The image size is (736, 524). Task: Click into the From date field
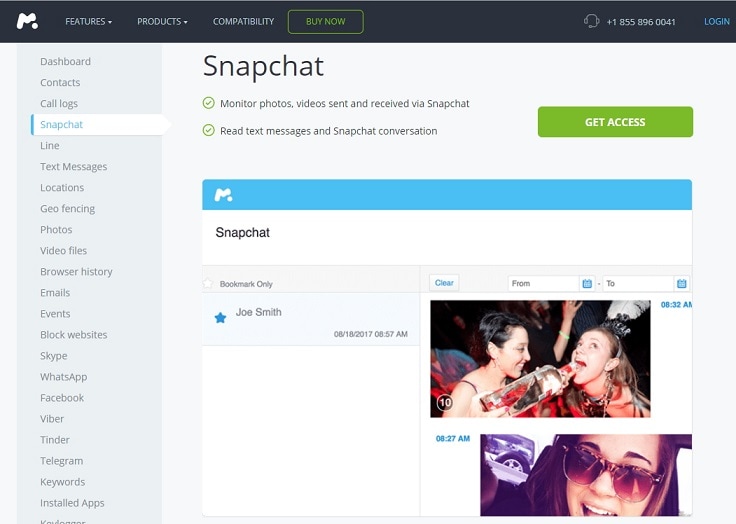pyautogui.click(x=543, y=283)
